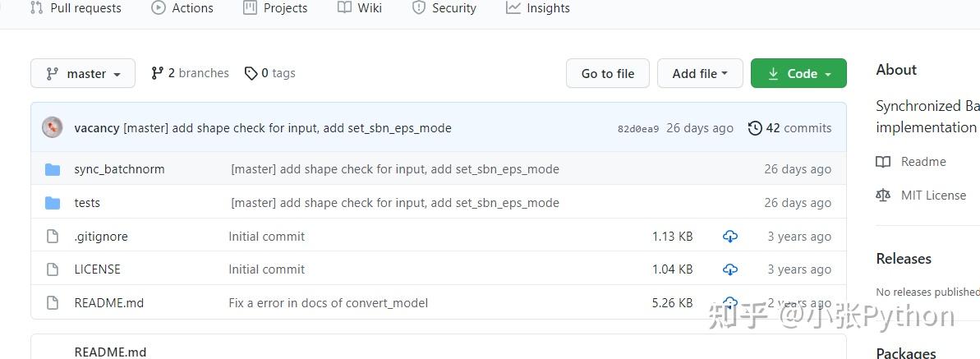Click the sync_batchnorm folder icon
The width and height of the screenshot is (980, 359).
tap(53, 169)
